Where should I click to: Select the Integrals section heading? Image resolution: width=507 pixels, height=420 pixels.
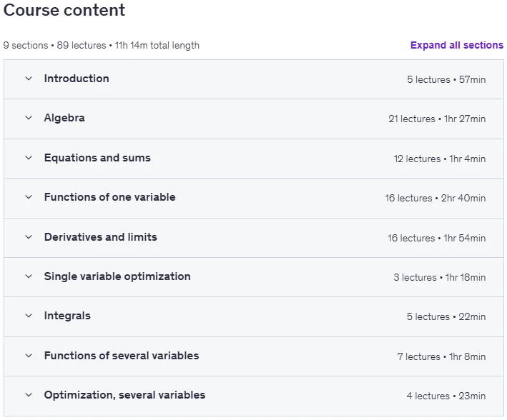pos(67,316)
